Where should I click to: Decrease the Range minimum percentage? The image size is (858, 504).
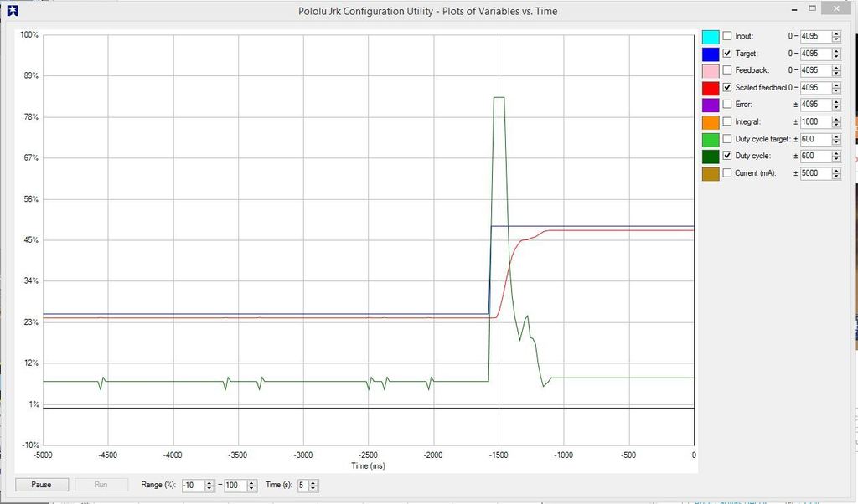(x=209, y=488)
